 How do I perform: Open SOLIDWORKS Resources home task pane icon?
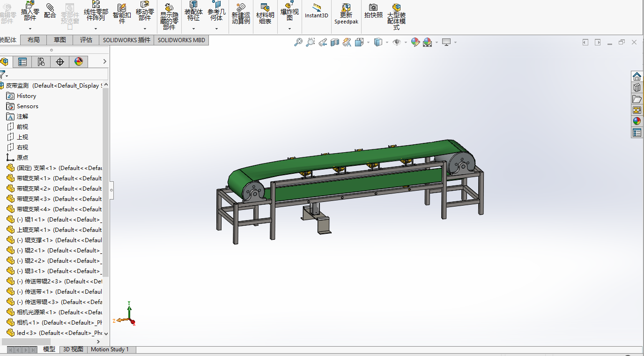click(x=637, y=76)
